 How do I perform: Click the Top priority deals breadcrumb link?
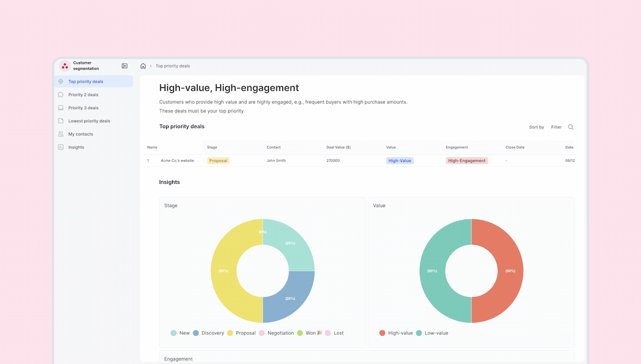173,66
